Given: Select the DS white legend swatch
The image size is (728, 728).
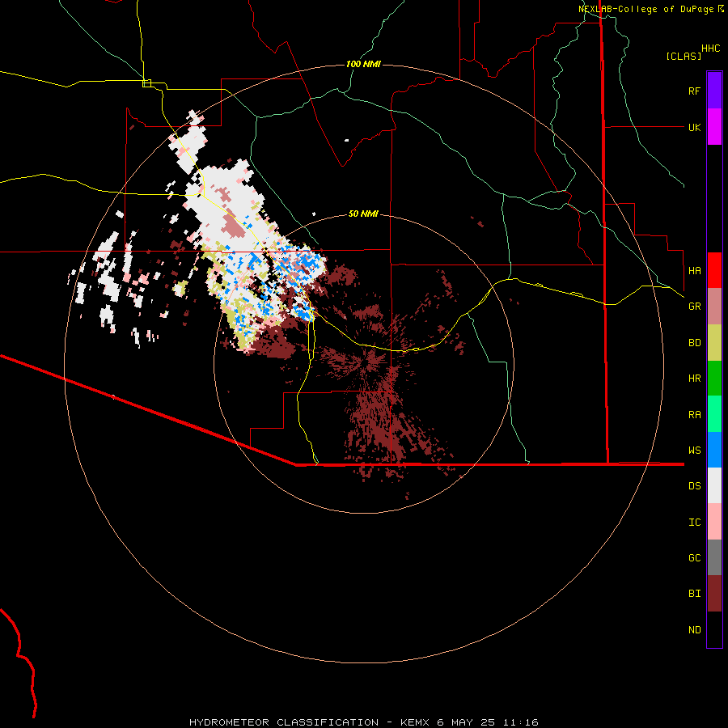Looking at the screenshot, I should (714, 485).
